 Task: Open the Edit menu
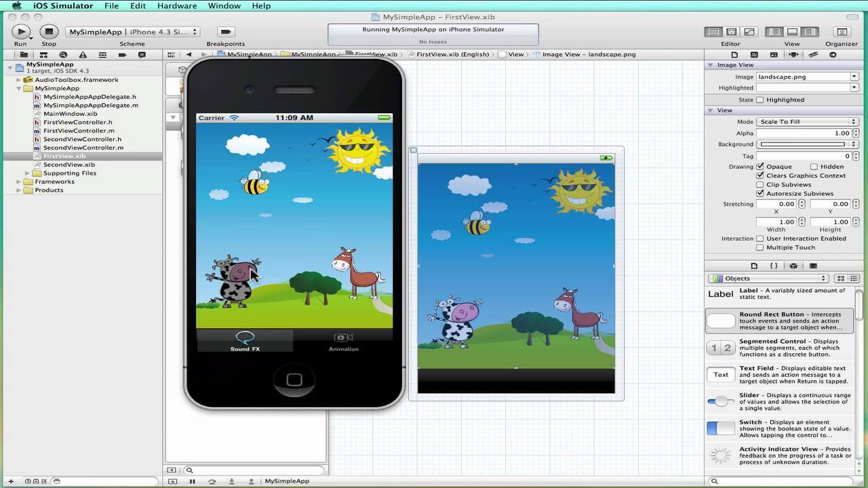(x=138, y=5)
